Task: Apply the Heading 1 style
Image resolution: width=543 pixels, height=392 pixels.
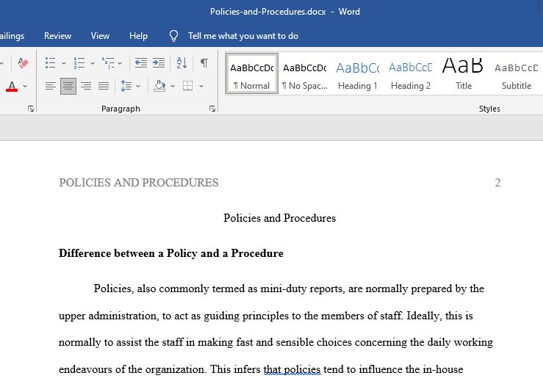Action: pyautogui.click(x=358, y=73)
